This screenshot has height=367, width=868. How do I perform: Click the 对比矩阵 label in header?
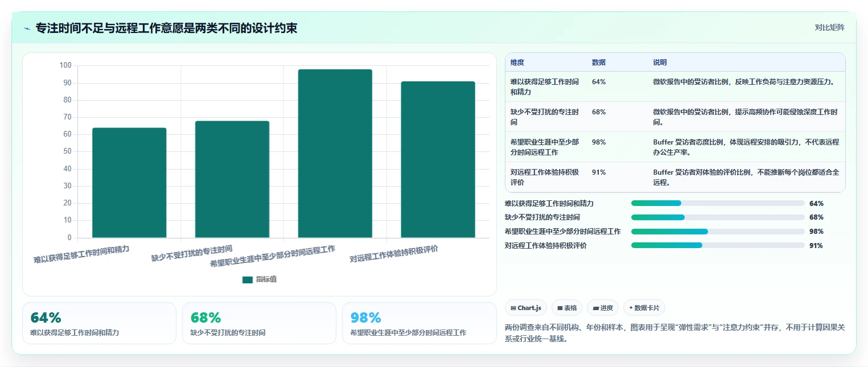pyautogui.click(x=829, y=27)
